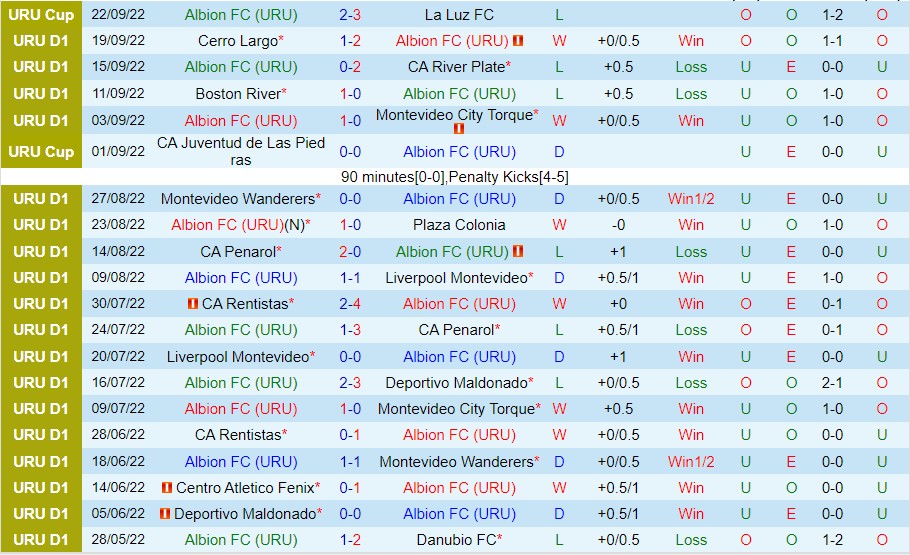Select URU Cup label dated 22/09/22
The height and width of the screenshot is (555, 910).
pos(41,15)
